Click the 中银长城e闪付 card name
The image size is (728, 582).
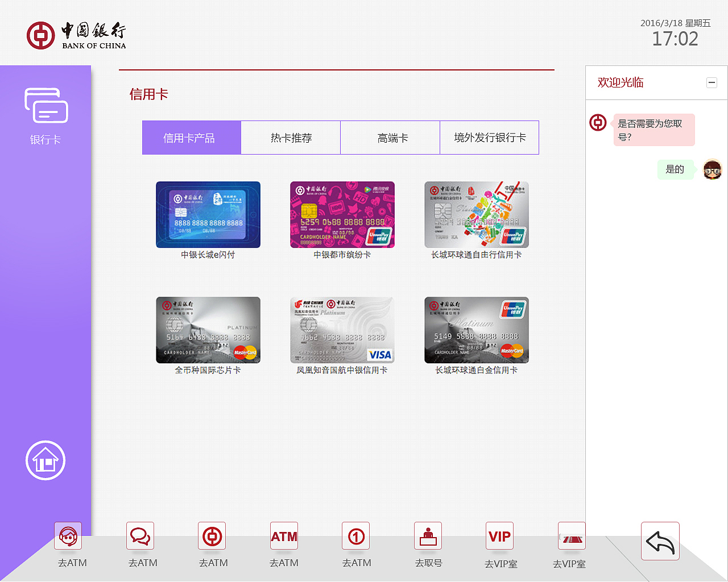(208, 255)
